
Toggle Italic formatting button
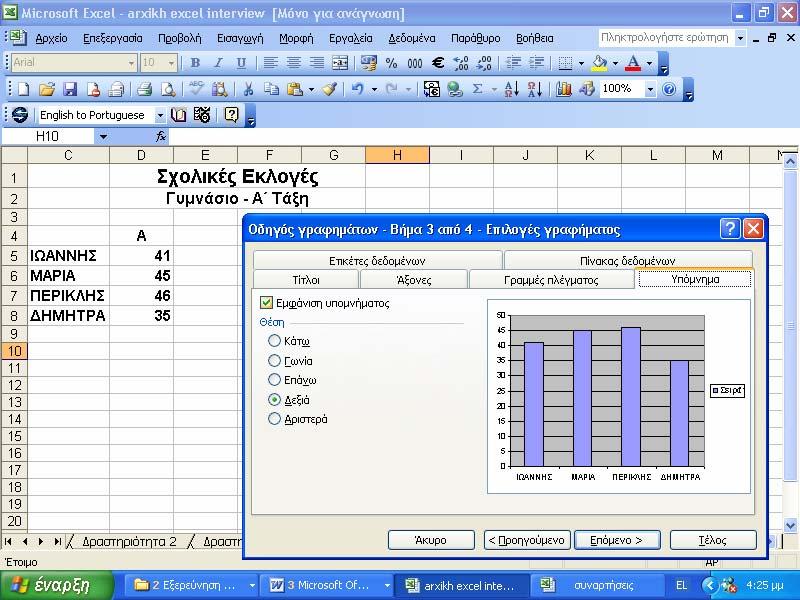coord(218,63)
